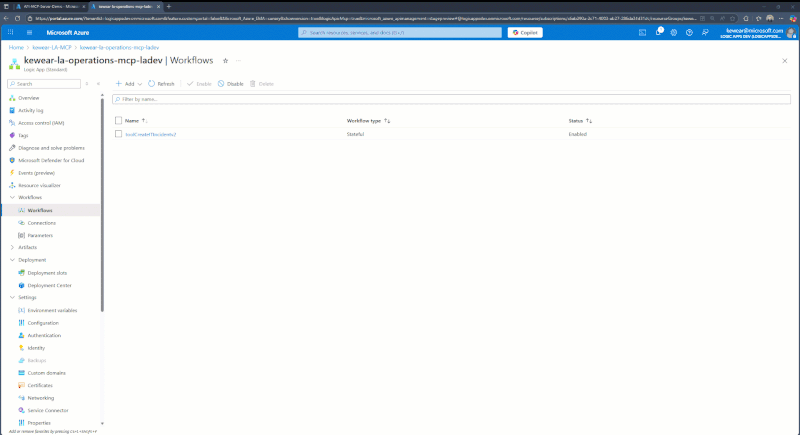Go back with the browser arrow
This screenshot has width=800, height=435.
tap(6, 18)
